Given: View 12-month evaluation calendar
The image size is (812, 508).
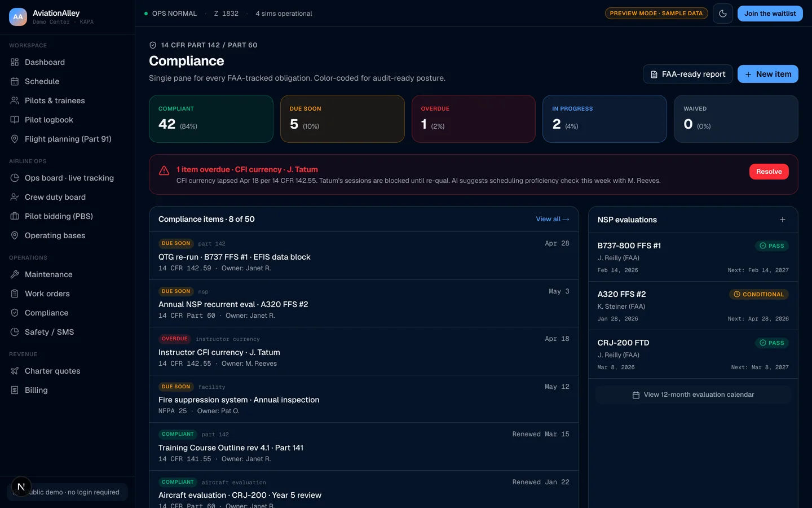Looking at the screenshot, I should click(693, 395).
